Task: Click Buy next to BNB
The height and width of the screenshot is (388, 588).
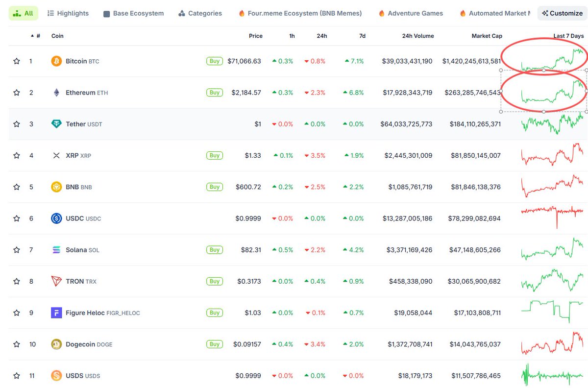Action: pos(215,187)
